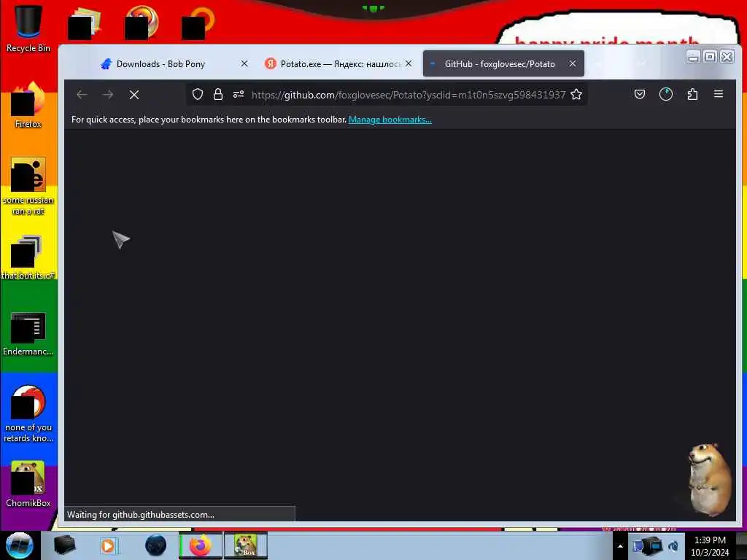Go back using the back arrow
The height and width of the screenshot is (560, 747).
pyautogui.click(x=82, y=95)
